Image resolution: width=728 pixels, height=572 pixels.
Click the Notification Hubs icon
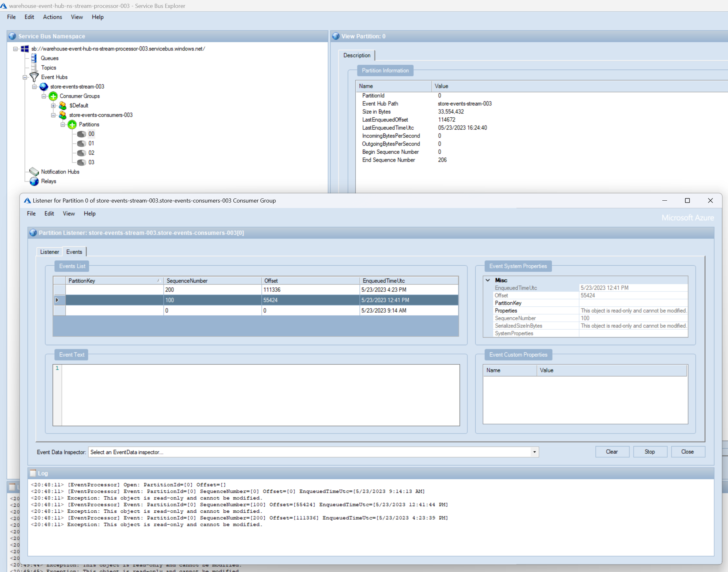pyautogui.click(x=34, y=172)
